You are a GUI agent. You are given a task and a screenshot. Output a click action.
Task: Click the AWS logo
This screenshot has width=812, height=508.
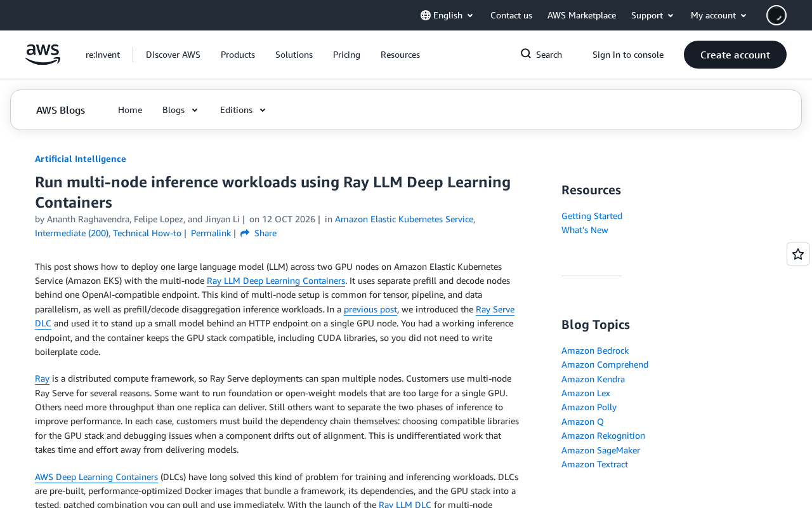coord(43,55)
